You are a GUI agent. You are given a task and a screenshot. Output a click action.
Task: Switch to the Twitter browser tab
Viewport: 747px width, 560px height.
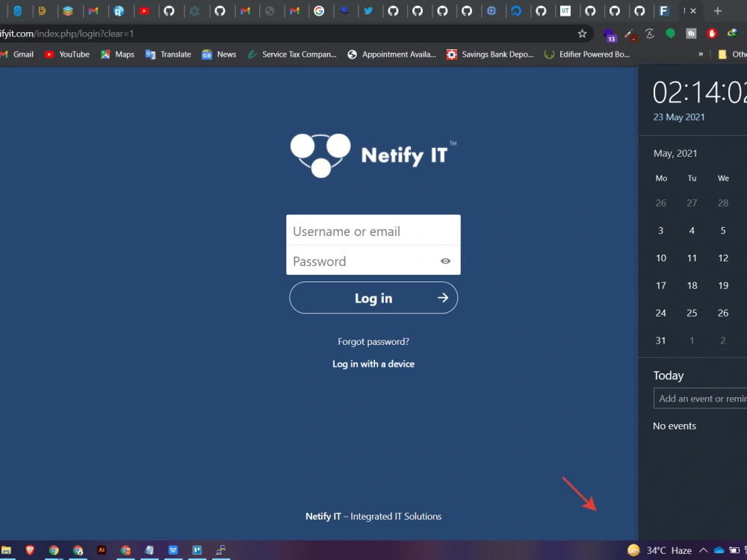point(368,11)
